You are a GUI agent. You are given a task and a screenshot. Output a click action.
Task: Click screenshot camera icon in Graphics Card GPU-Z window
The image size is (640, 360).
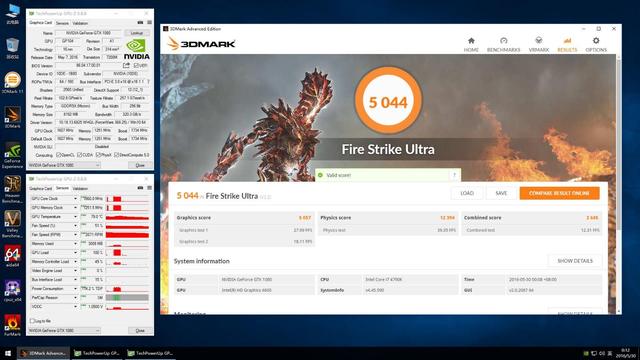tap(140, 23)
